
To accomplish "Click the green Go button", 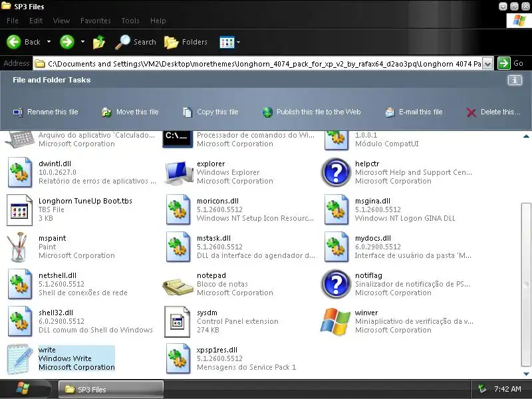I will (x=511, y=63).
